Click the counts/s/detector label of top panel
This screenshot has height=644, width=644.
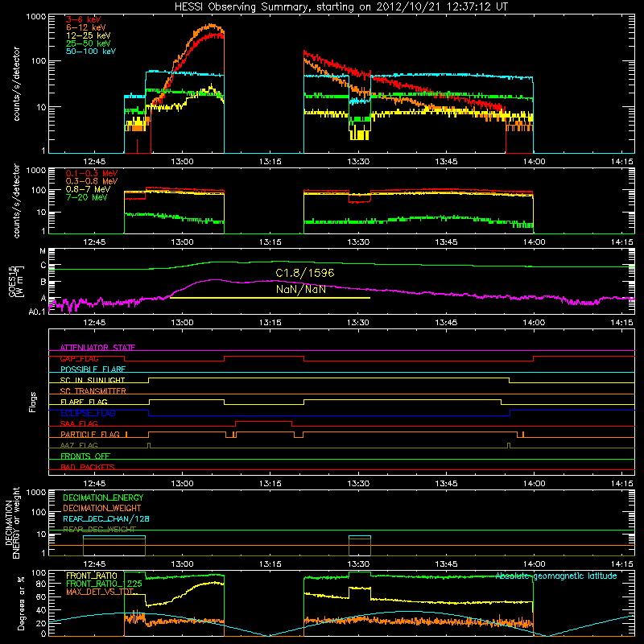[16, 84]
